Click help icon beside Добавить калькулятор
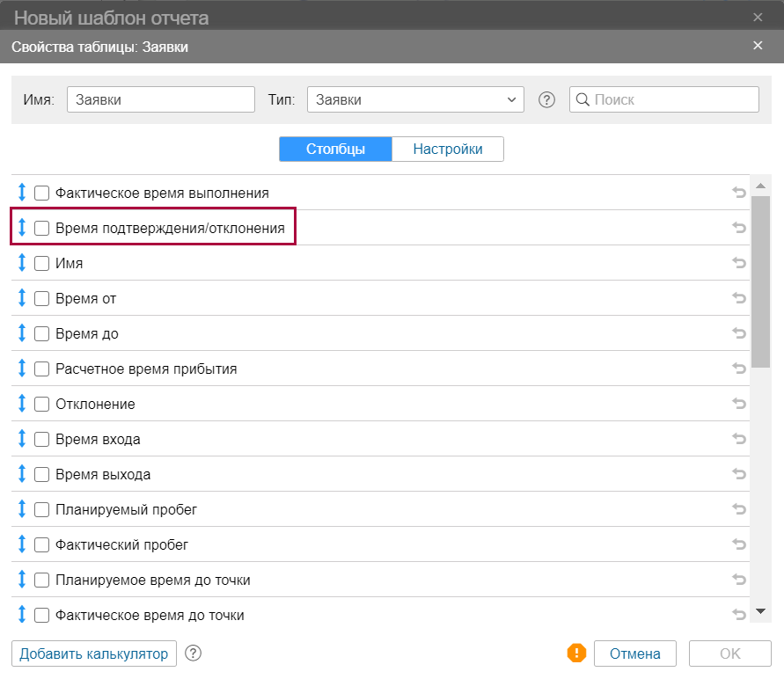 194,653
